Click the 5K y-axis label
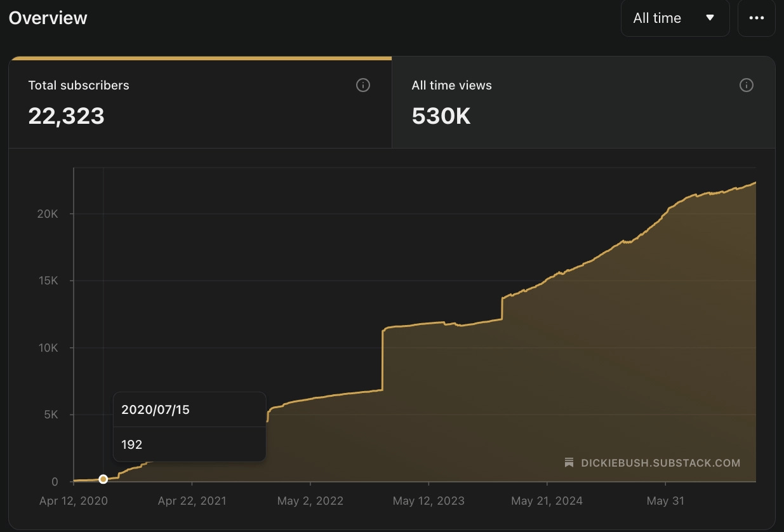Image resolution: width=784 pixels, height=532 pixels. click(51, 415)
